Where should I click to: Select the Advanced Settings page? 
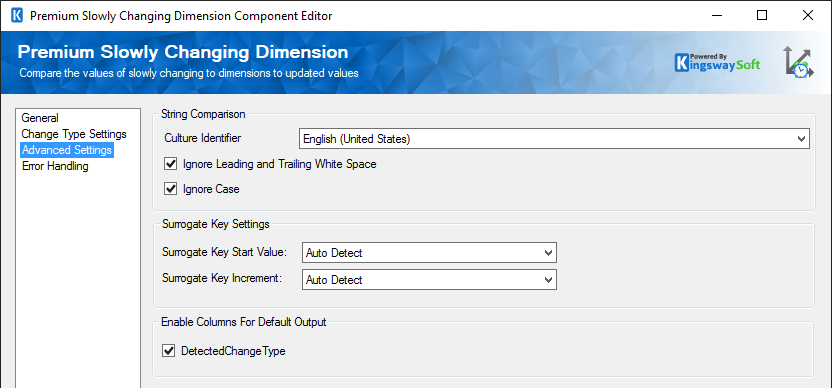point(67,150)
